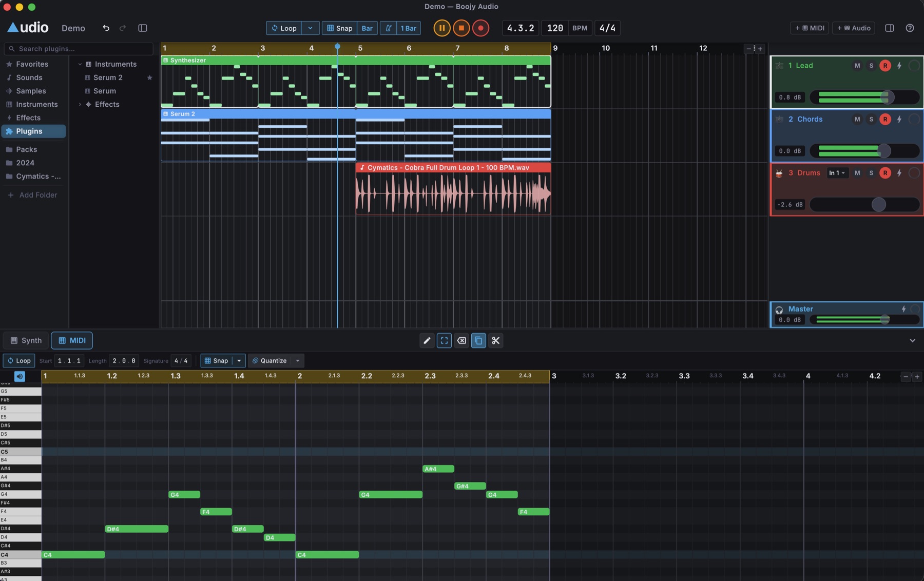
Task: Toggle the metronome icon
Action: pyautogui.click(x=389, y=28)
